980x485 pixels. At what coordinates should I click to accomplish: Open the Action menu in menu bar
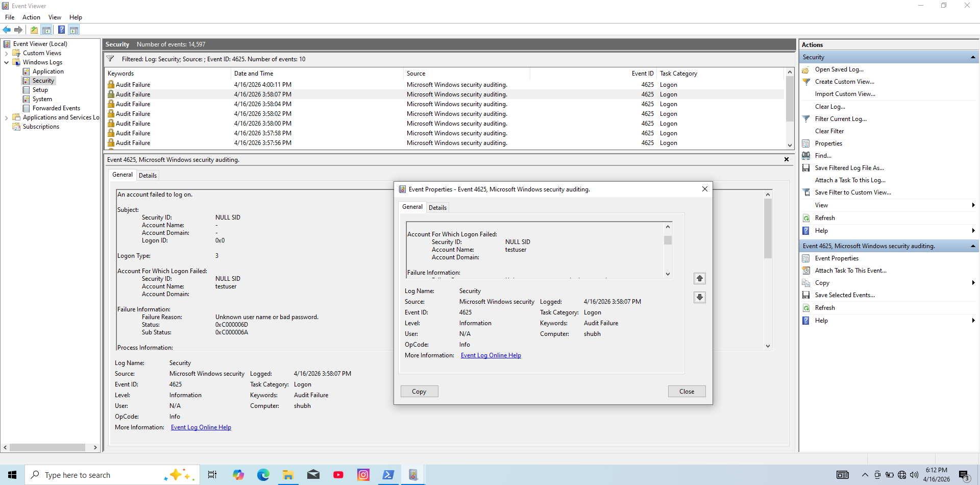(31, 17)
